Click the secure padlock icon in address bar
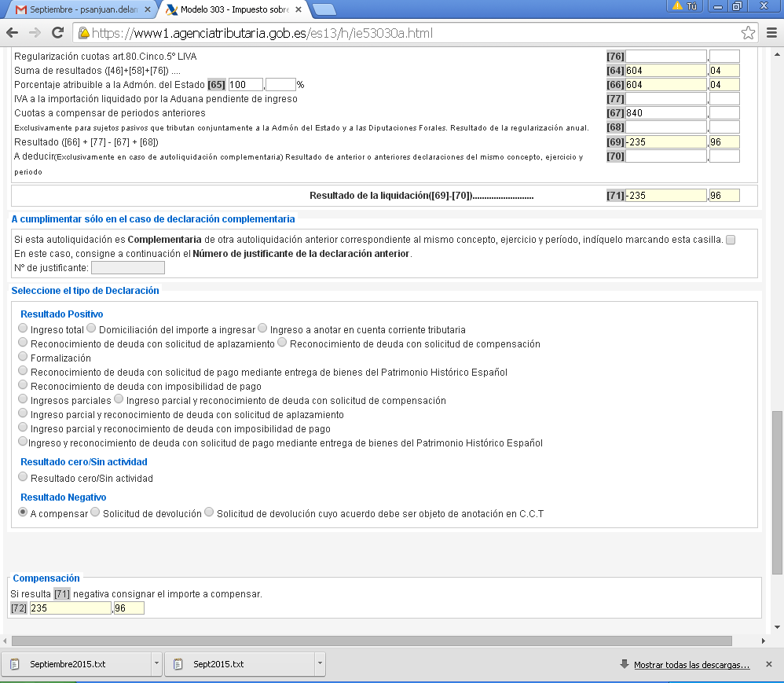Viewport: 784px width, 683px height. [83, 34]
